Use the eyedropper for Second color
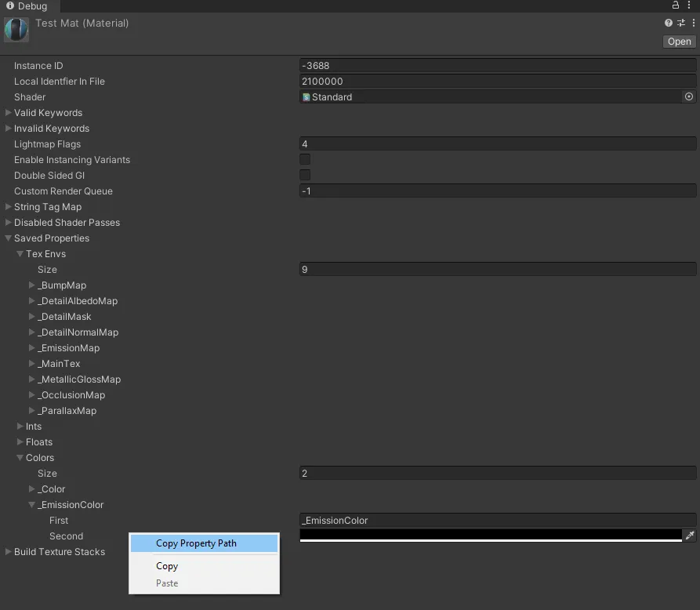The height and width of the screenshot is (610, 700). click(x=690, y=535)
